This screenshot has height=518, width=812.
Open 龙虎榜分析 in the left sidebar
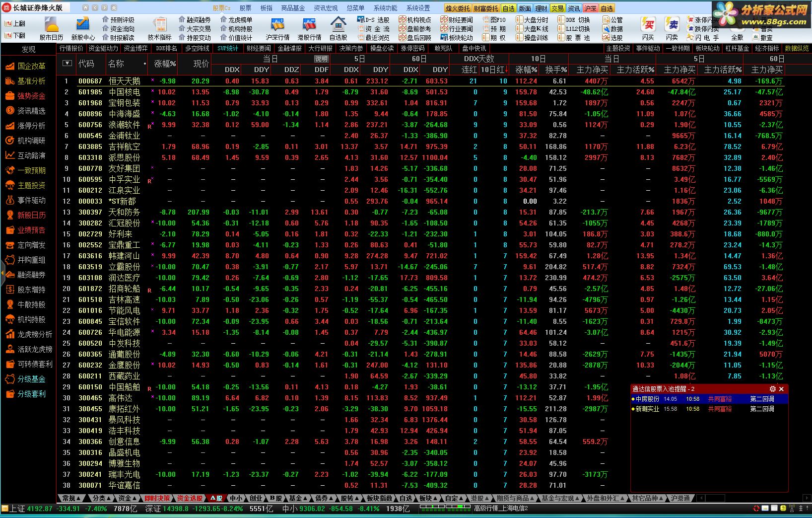coord(29,334)
